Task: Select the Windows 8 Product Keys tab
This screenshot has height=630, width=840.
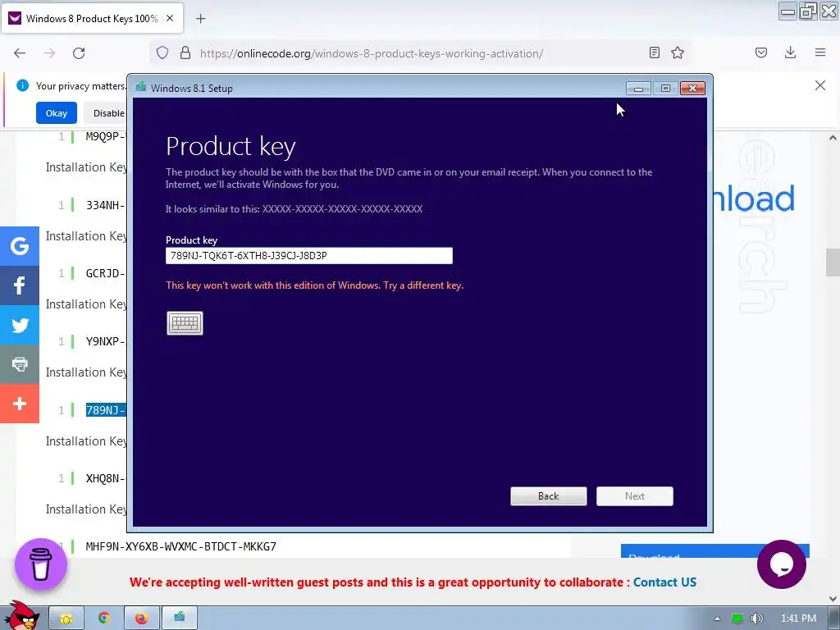Action: tap(92, 19)
